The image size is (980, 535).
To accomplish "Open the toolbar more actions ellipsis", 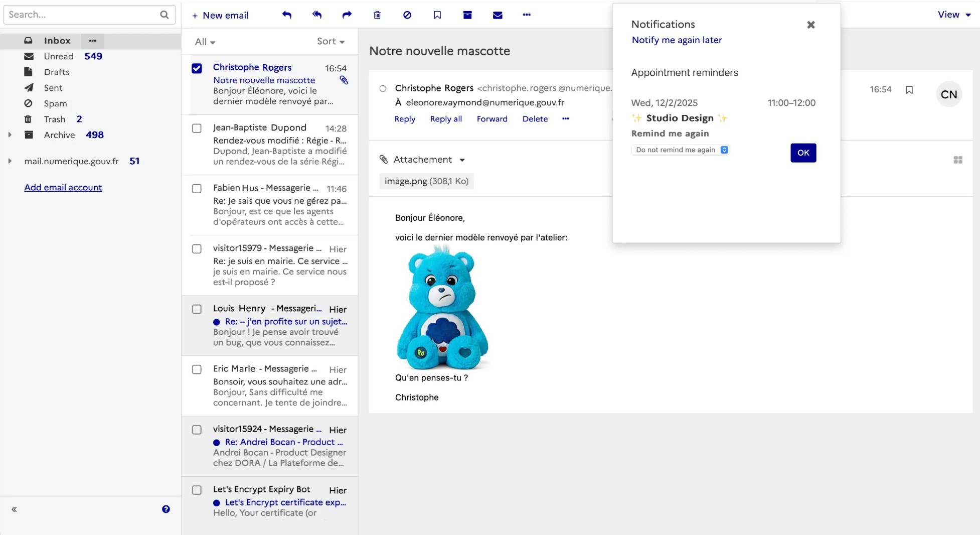I will coord(527,15).
